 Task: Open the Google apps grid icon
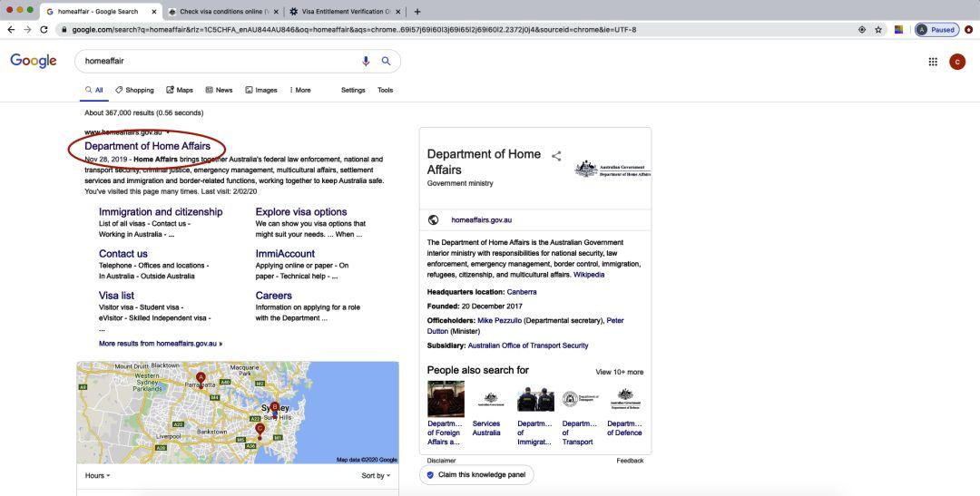(x=933, y=62)
